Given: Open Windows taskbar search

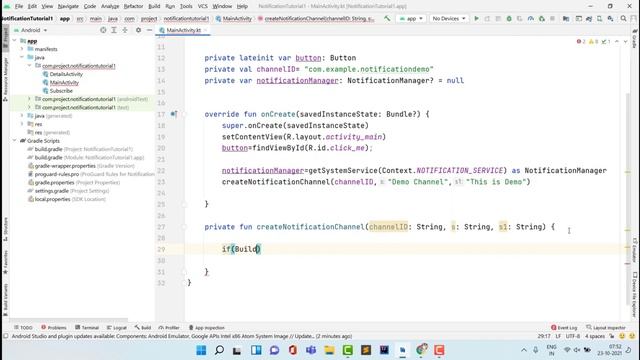Looking at the screenshot, I should [x=219, y=350].
